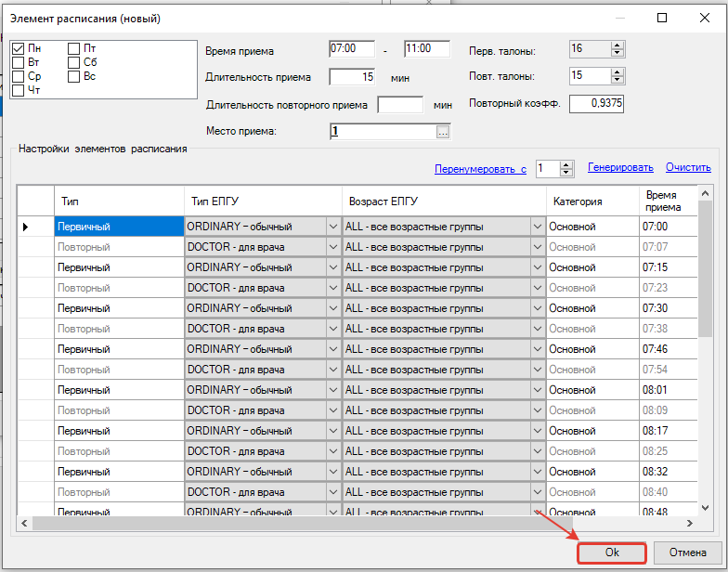Select the Первичный cell in 07:15 row
The width and height of the screenshot is (728, 572).
tap(119, 267)
